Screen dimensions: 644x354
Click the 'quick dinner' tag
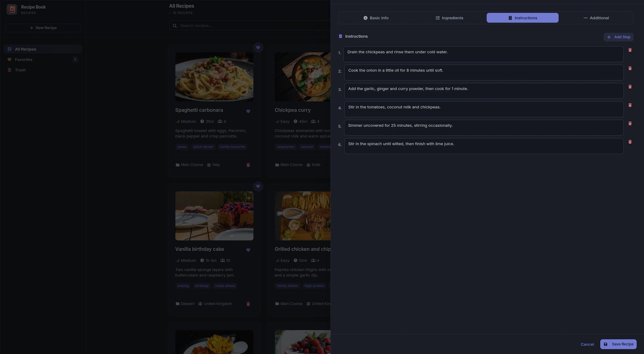point(203,147)
